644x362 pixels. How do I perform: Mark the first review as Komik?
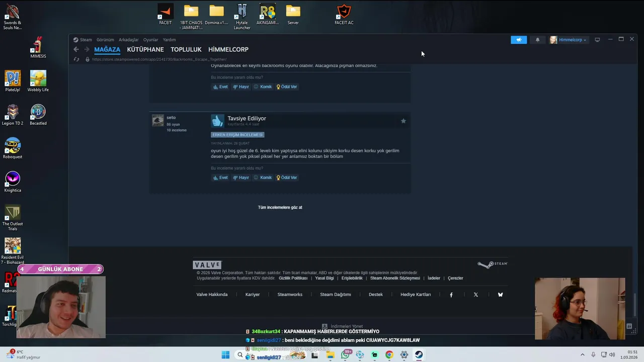click(263, 86)
